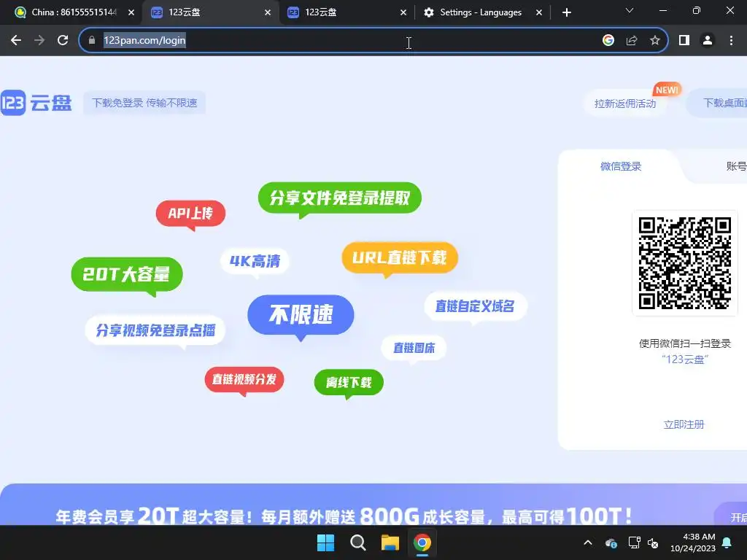Close the Settings - Languages tab

point(539,12)
